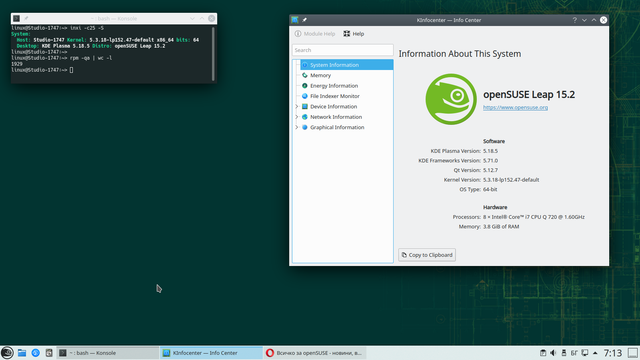
Task: Switch to the Opera browser taskbar entry
Action: tap(314, 353)
